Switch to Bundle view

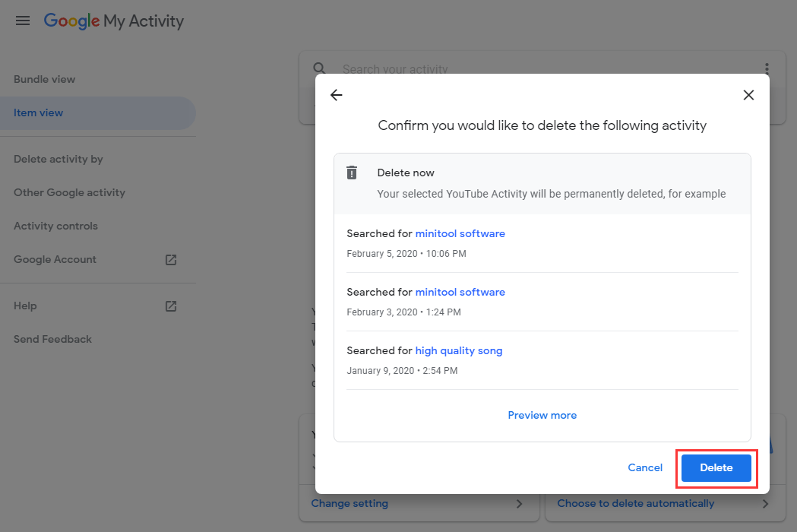[44, 79]
